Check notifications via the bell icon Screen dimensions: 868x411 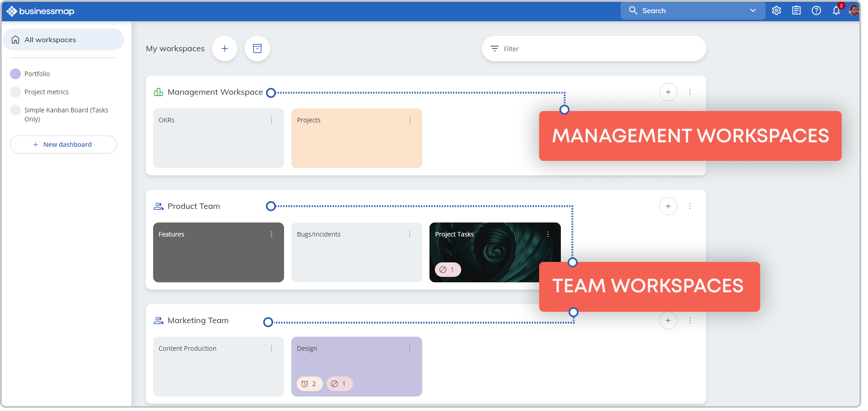836,10
